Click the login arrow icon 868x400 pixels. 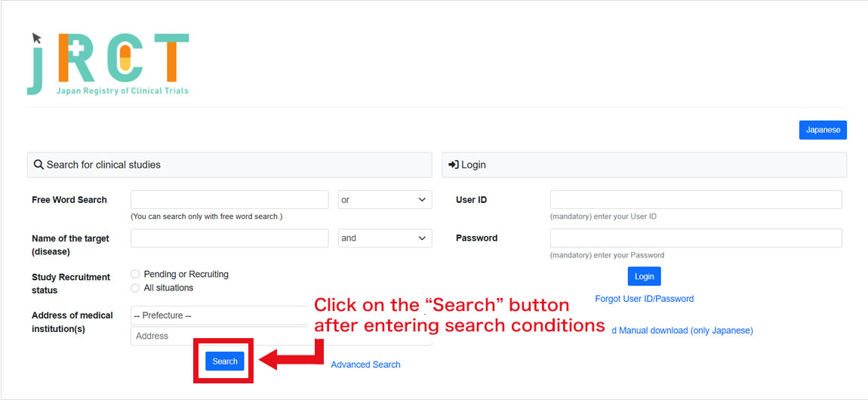click(454, 165)
